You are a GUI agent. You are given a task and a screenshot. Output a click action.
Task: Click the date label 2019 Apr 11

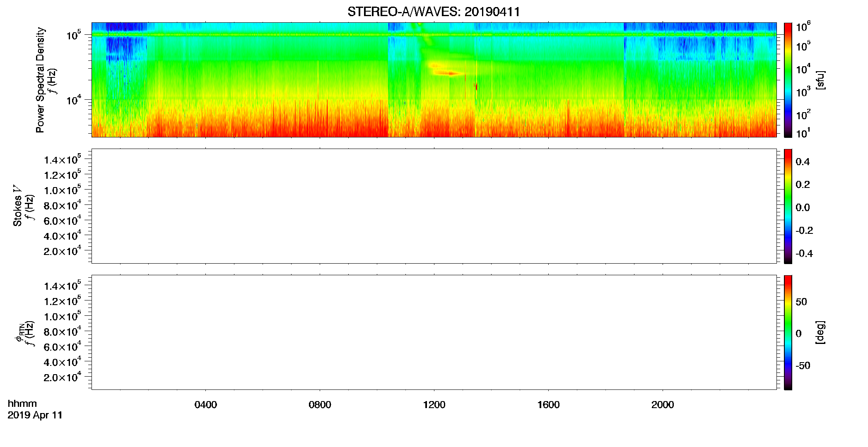[x=35, y=415]
